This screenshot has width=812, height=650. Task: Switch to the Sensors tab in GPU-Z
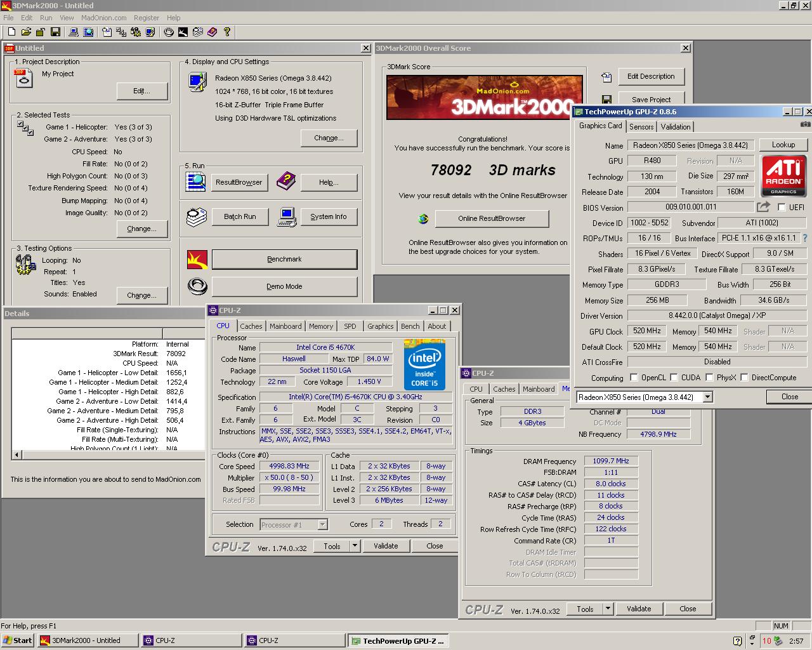[x=641, y=126]
